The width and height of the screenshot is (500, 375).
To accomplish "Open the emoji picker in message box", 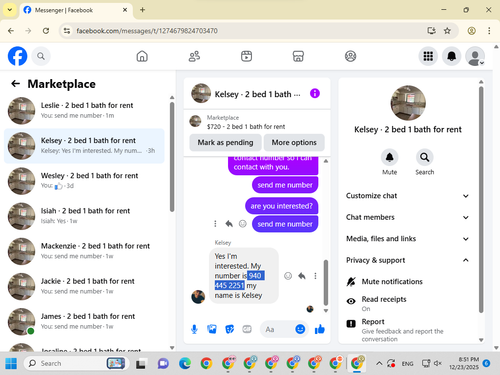I will coord(300,329).
